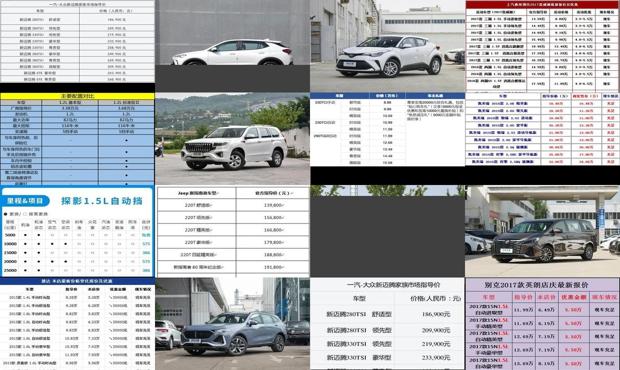This screenshot has height=370, width=620.
Task: Open the Jeep price list table image
Action: [232, 231]
